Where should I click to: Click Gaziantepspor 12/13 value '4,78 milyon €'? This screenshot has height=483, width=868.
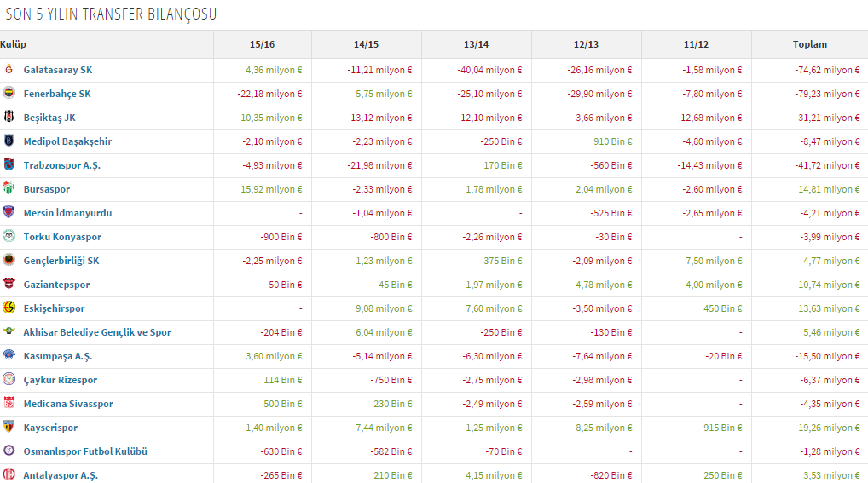pos(604,285)
